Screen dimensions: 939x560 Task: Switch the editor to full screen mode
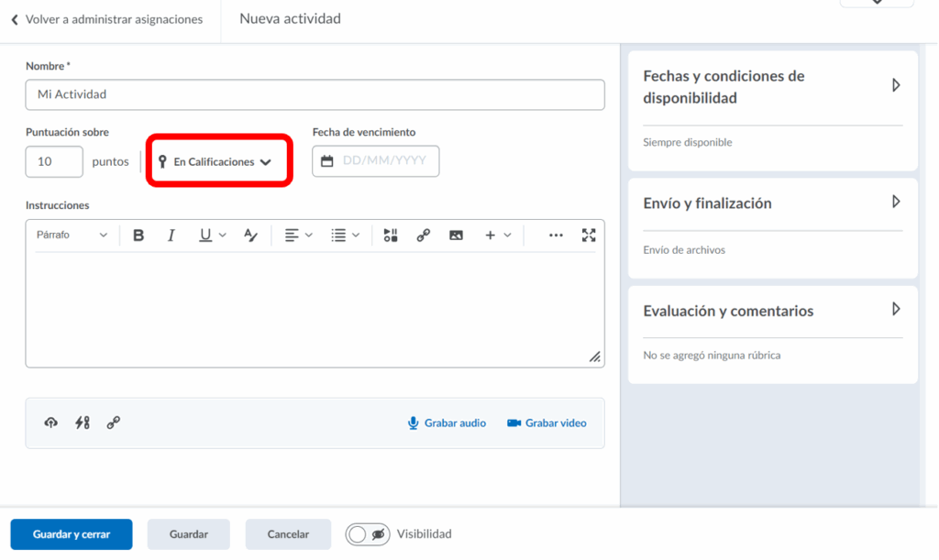click(589, 236)
